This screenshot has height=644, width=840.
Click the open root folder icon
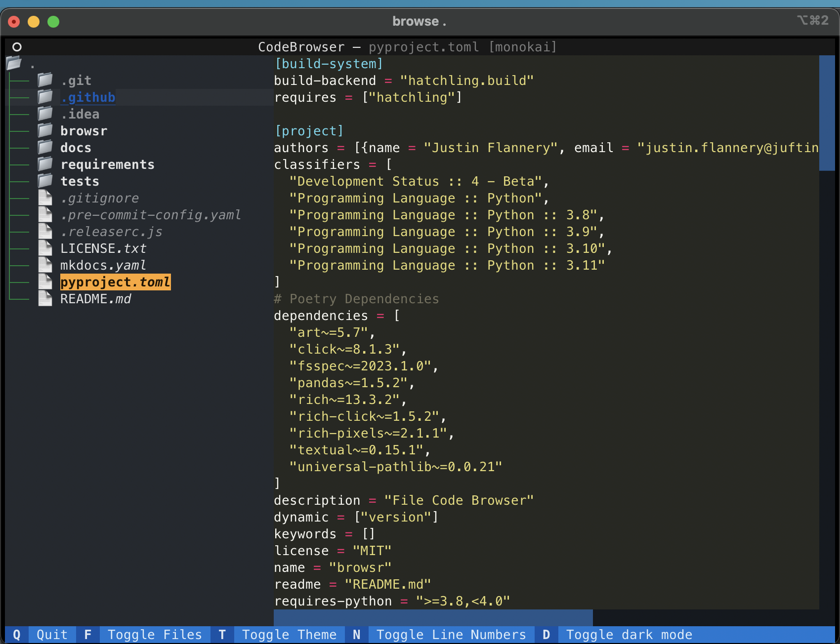[x=14, y=63]
